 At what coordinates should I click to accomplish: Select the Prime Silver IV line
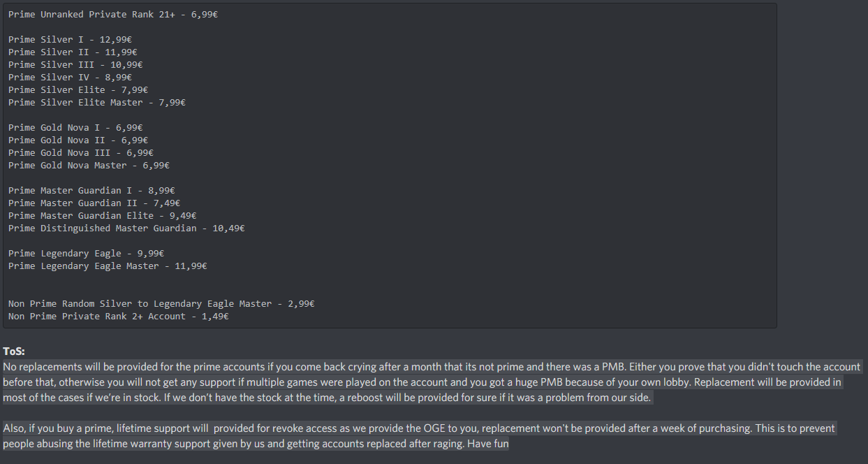70,78
